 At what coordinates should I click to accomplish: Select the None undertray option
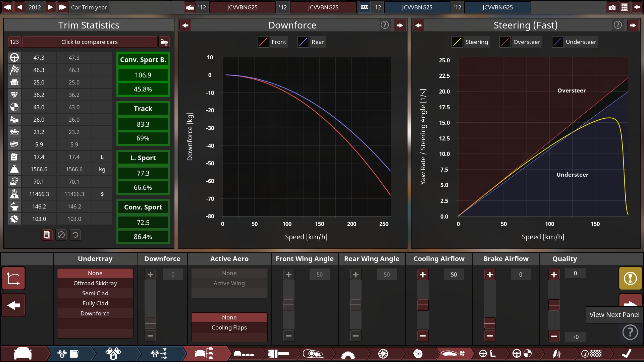pyautogui.click(x=95, y=273)
